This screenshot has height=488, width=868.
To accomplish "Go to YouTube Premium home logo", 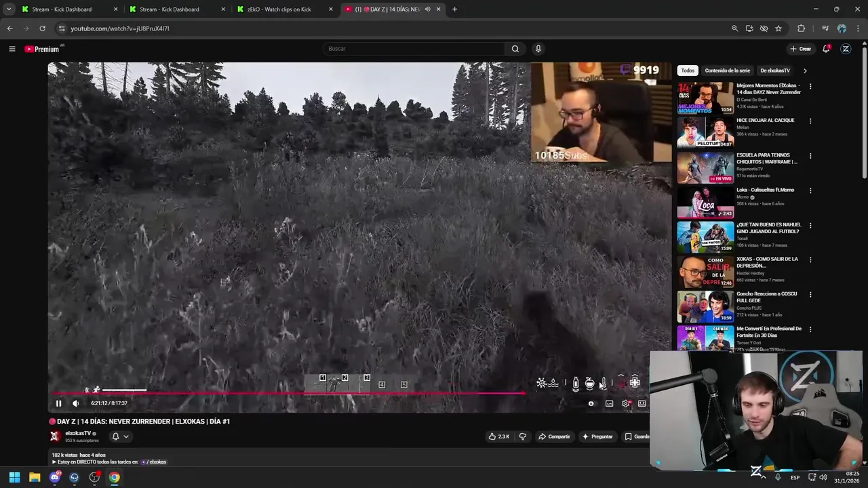I will [x=42, y=49].
